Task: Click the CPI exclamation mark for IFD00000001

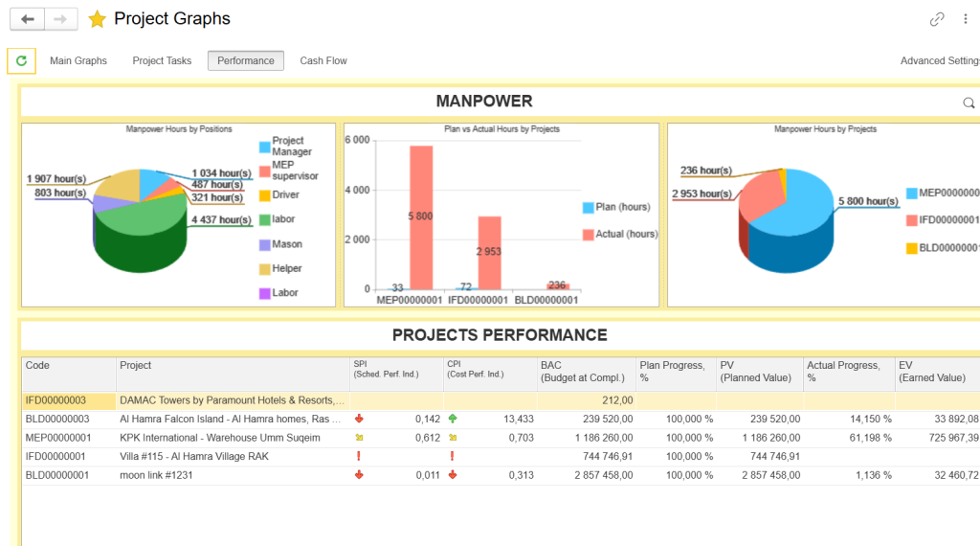Action: click(x=453, y=456)
